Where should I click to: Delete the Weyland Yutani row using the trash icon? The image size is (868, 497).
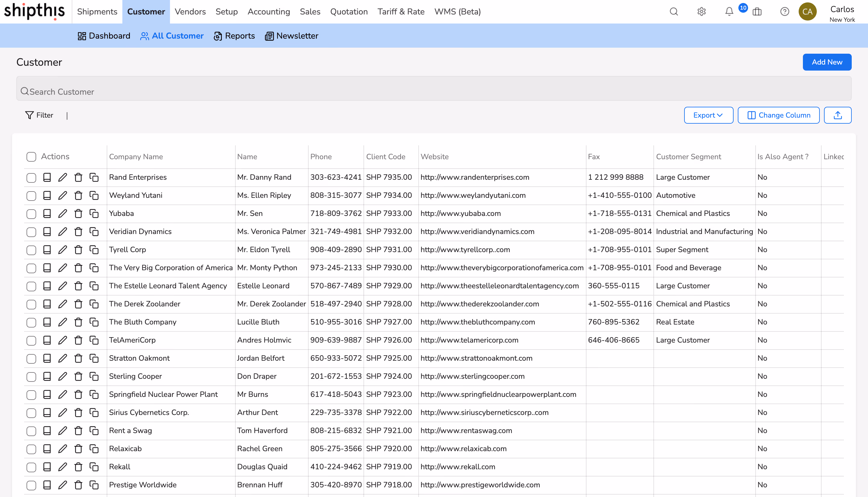(78, 195)
